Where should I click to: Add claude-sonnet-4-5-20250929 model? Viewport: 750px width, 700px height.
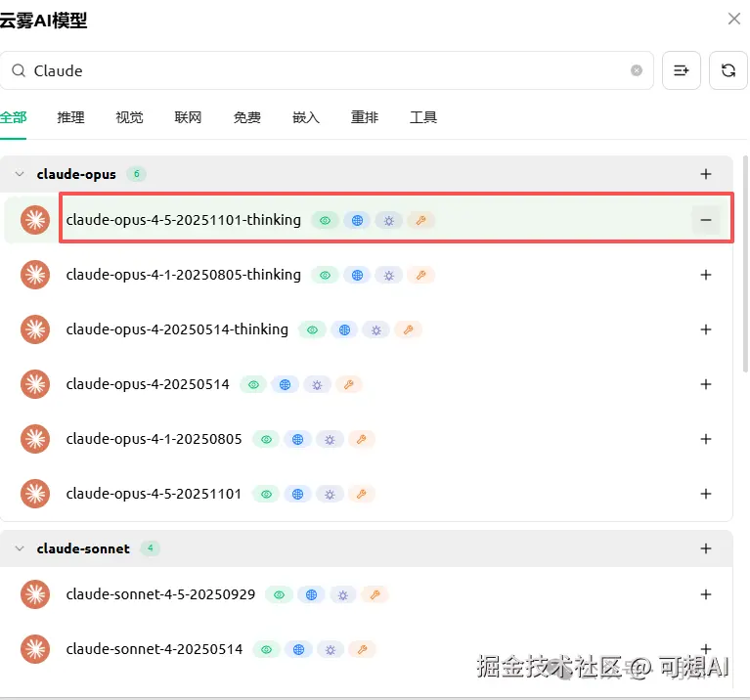pyautogui.click(x=706, y=594)
